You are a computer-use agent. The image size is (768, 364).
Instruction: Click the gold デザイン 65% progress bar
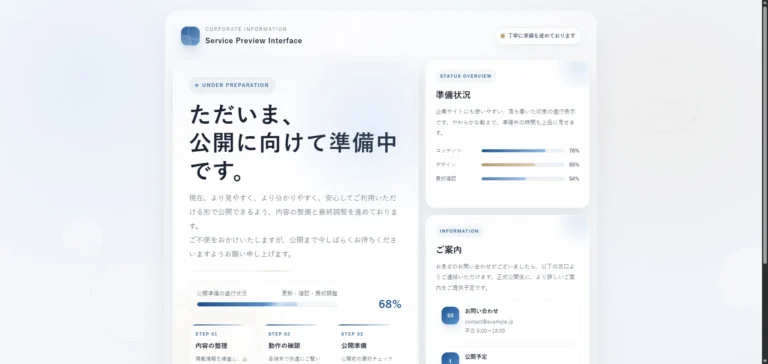pyautogui.click(x=523, y=165)
